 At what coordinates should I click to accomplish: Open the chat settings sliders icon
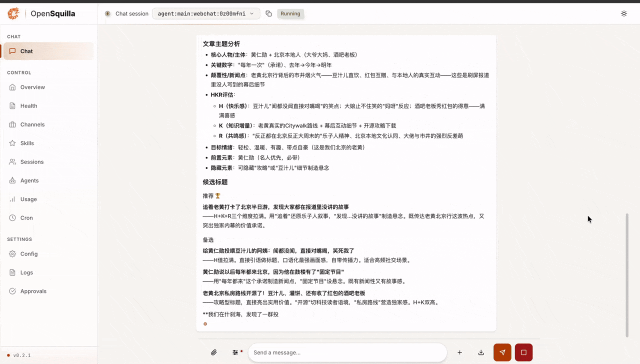click(x=235, y=352)
